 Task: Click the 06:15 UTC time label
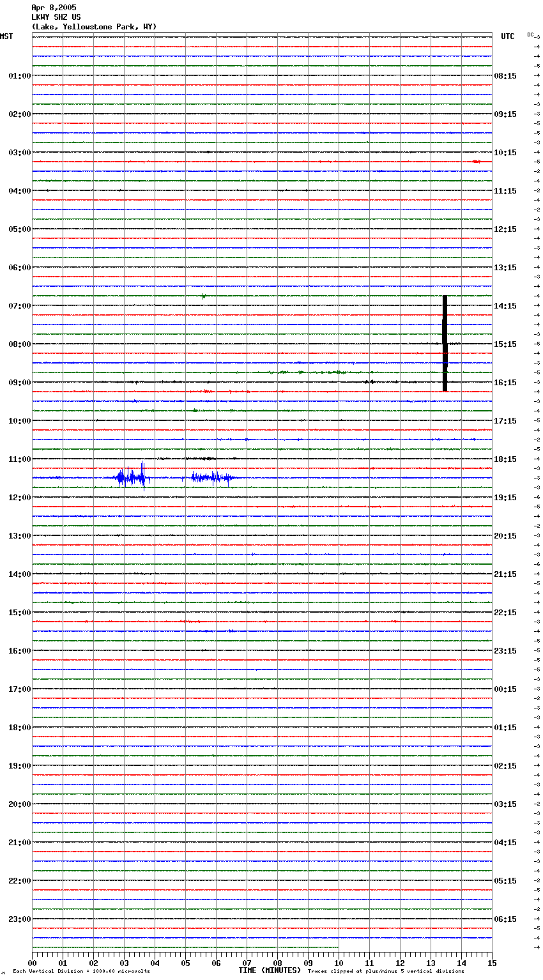coord(505,919)
